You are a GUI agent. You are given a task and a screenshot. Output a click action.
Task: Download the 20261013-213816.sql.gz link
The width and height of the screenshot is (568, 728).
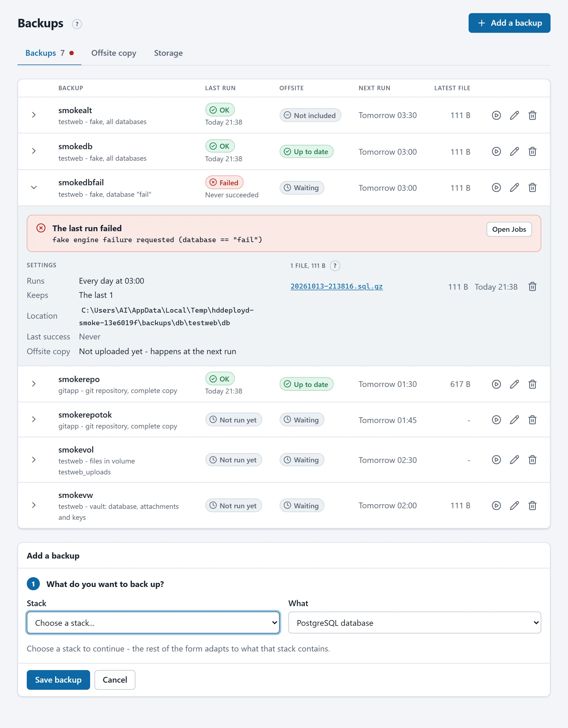point(336,286)
